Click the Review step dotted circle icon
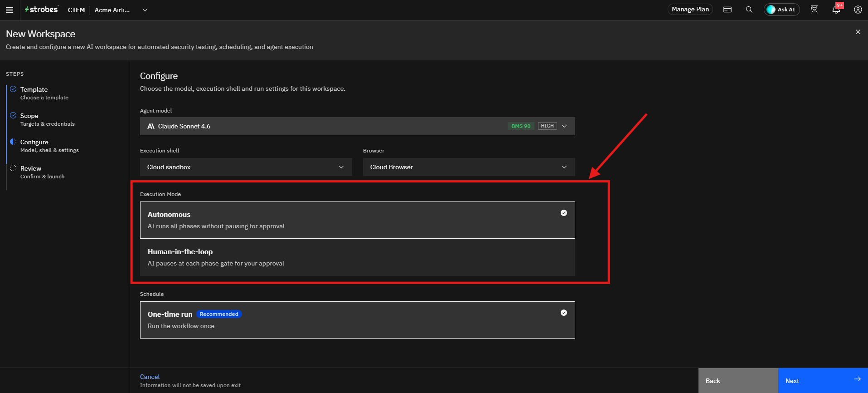This screenshot has width=868, height=393. coord(13,168)
